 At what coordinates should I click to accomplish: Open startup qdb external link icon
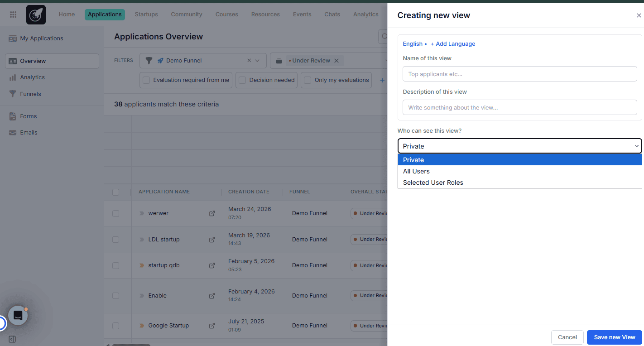[x=212, y=265]
